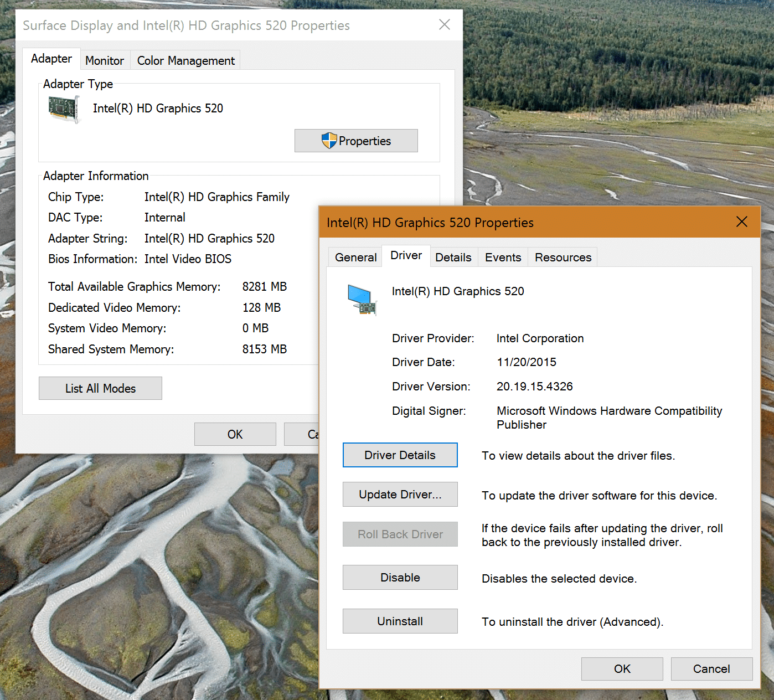Click Disable device button
Image resolution: width=774 pixels, height=700 pixels.
click(400, 578)
